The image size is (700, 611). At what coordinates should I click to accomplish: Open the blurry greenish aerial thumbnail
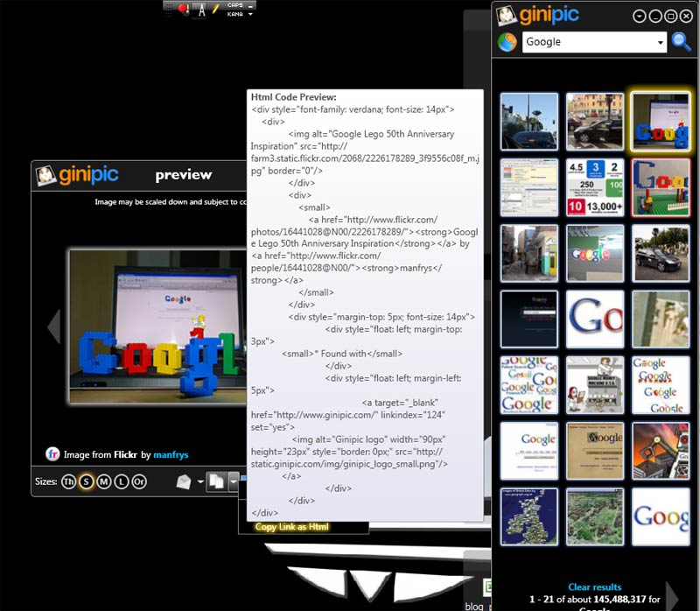tap(661, 320)
